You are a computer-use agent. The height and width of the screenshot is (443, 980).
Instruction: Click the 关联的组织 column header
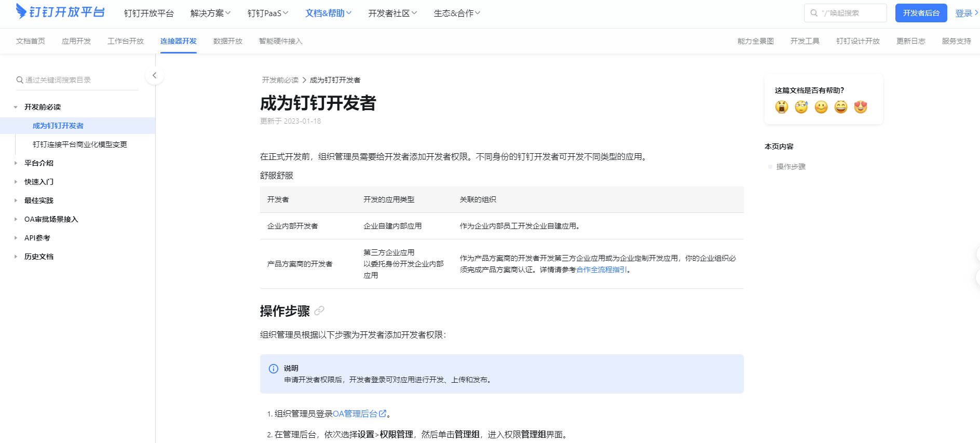(x=478, y=199)
